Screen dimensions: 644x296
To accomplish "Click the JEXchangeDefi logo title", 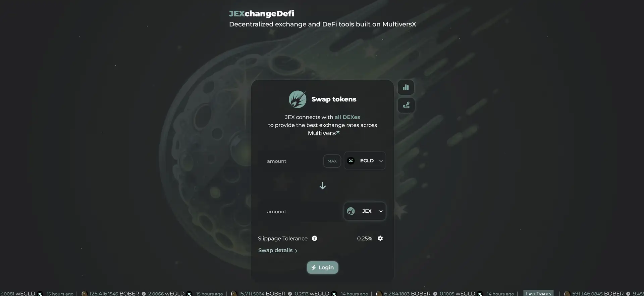I will [x=262, y=13].
